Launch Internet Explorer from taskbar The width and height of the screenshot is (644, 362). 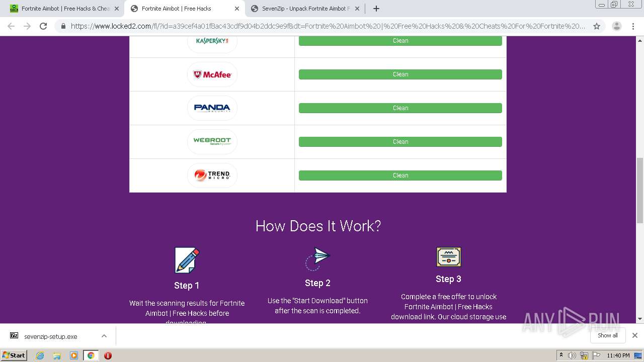(x=40, y=355)
